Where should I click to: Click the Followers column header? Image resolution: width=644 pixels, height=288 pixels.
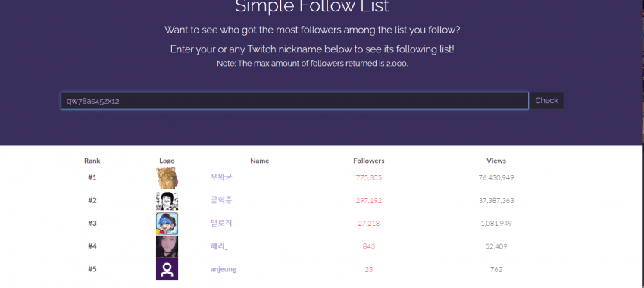[369, 161]
